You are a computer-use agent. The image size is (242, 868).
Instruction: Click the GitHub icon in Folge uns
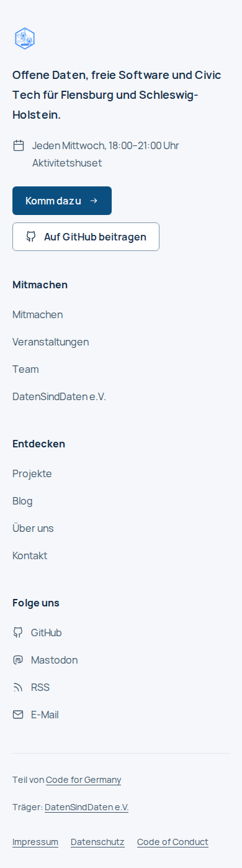(18, 633)
